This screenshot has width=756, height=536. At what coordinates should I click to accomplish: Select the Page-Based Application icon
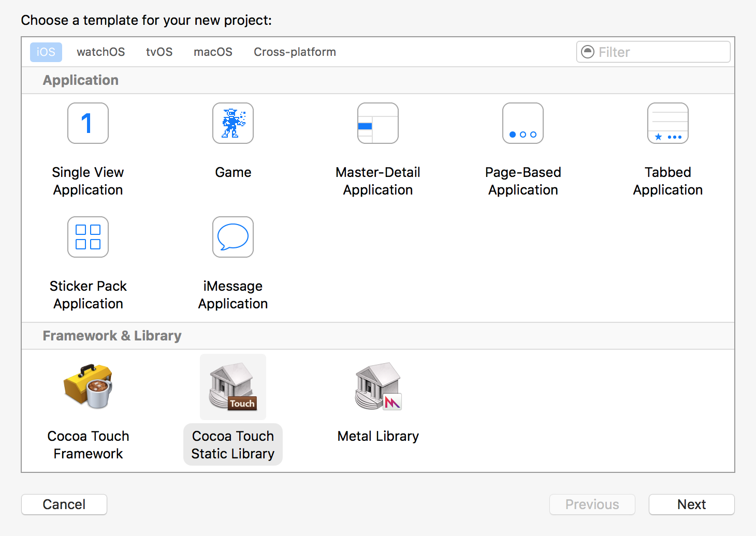tap(523, 123)
